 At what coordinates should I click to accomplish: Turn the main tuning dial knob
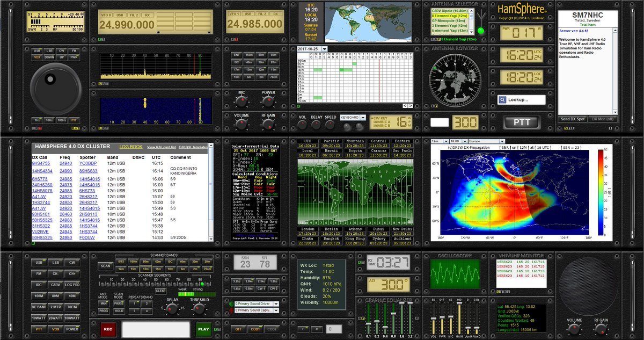(x=55, y=86)
